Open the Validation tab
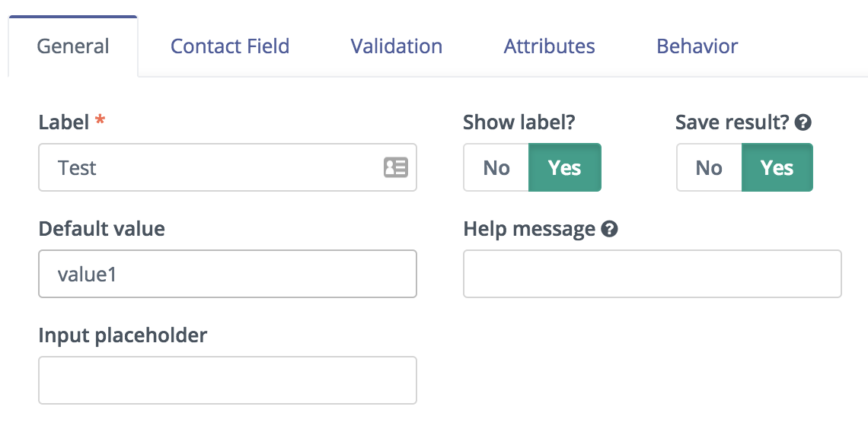 [397, 46]
